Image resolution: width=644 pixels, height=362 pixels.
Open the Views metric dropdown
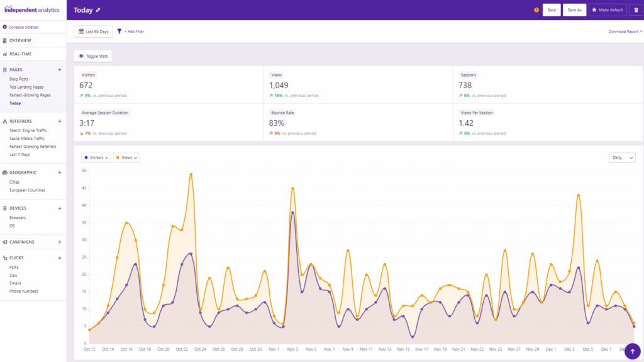pyautogui.click(x=126, y=157)
